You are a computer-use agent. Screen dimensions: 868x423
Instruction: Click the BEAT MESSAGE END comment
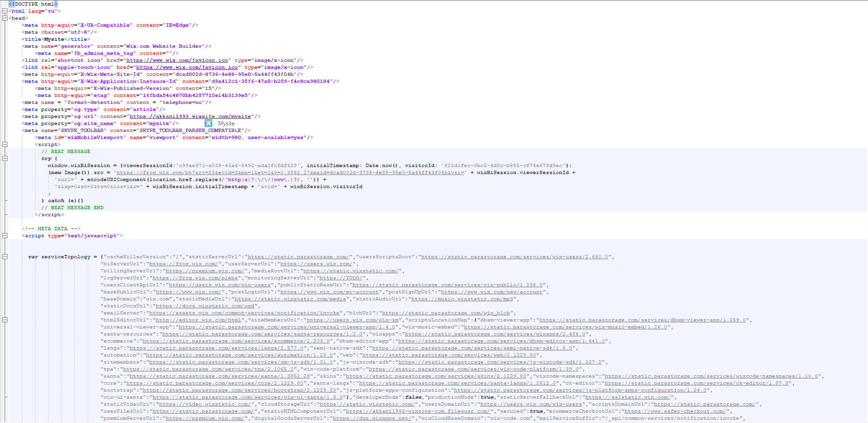73,208
